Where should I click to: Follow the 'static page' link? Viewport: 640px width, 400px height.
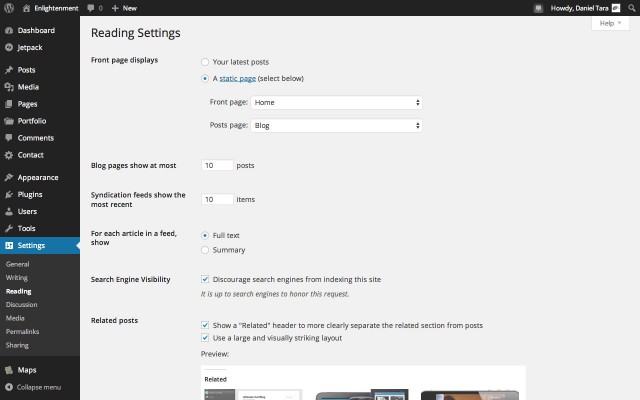pos(238,78)
